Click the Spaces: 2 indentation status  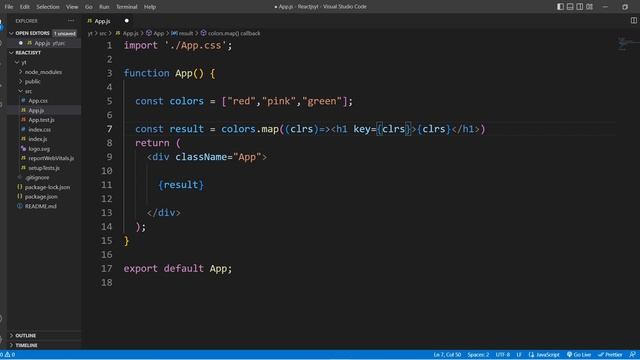[478, 355]
